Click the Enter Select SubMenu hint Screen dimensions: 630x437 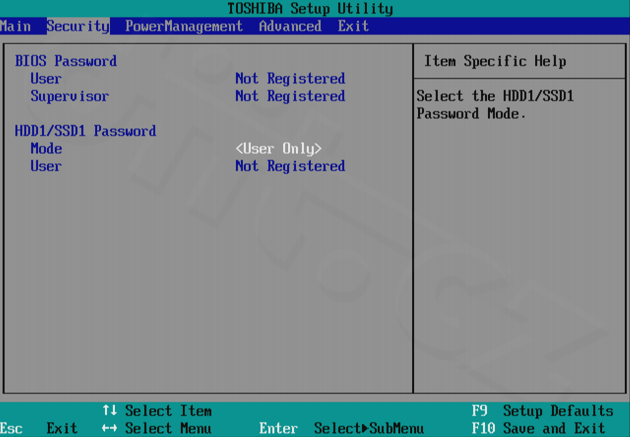click(342, 428)
